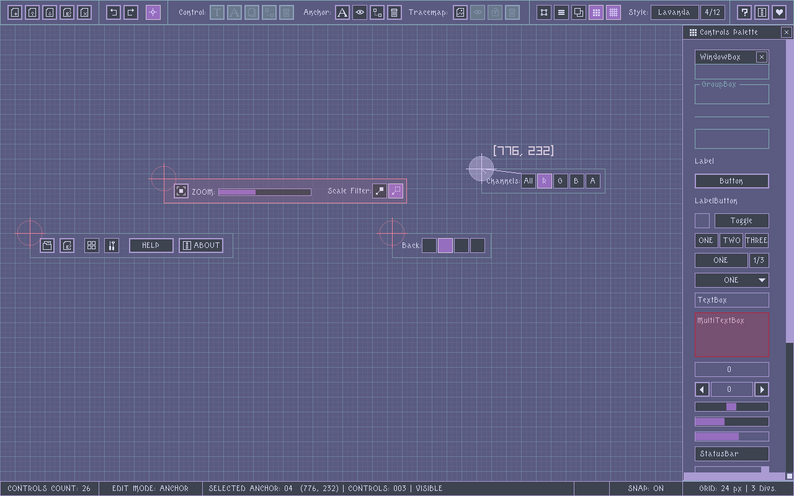Close the current layout file
Image resolution: width=794 pixels, height=496 pixels.
[84, 12]
